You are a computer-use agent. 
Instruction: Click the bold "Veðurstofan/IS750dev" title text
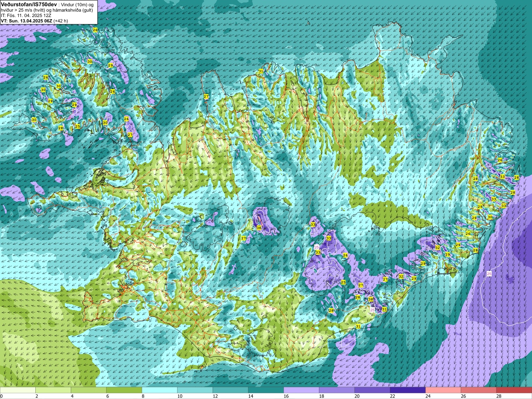[29, 4]
